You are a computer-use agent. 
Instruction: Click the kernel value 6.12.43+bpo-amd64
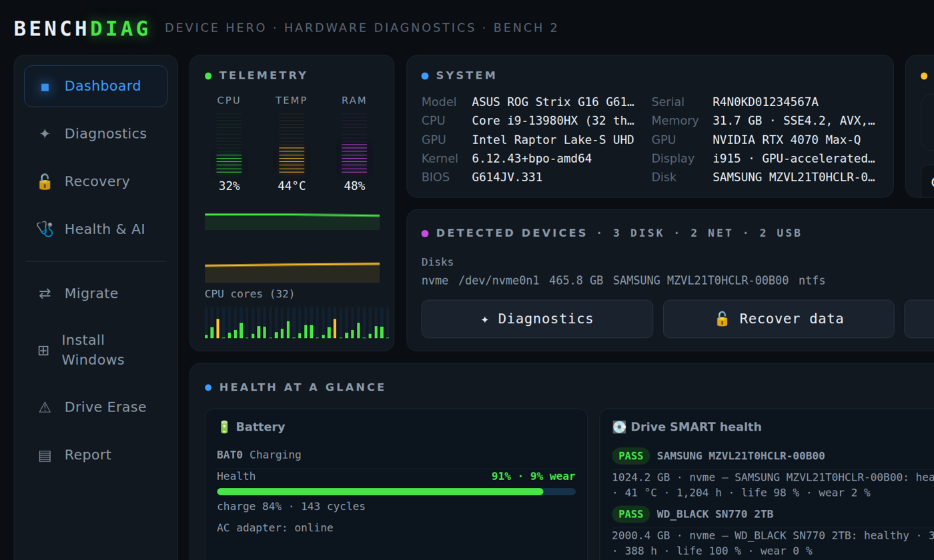click(x=532, y=159)
